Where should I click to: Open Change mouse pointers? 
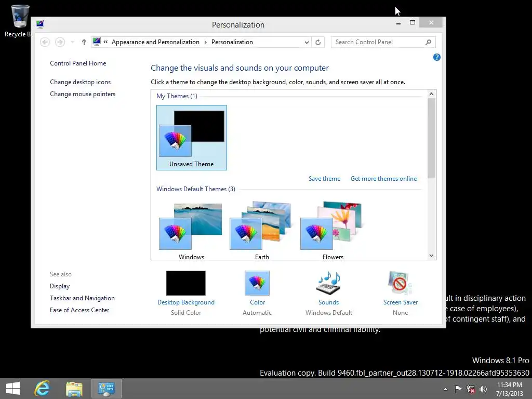click(x=83, y=94)
